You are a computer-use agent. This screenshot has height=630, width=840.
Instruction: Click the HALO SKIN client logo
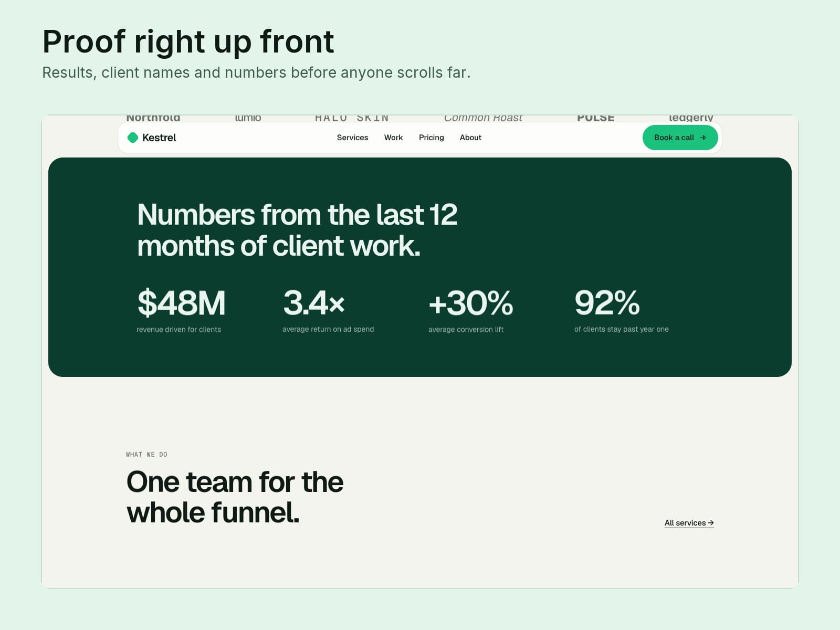coord(352,118)
